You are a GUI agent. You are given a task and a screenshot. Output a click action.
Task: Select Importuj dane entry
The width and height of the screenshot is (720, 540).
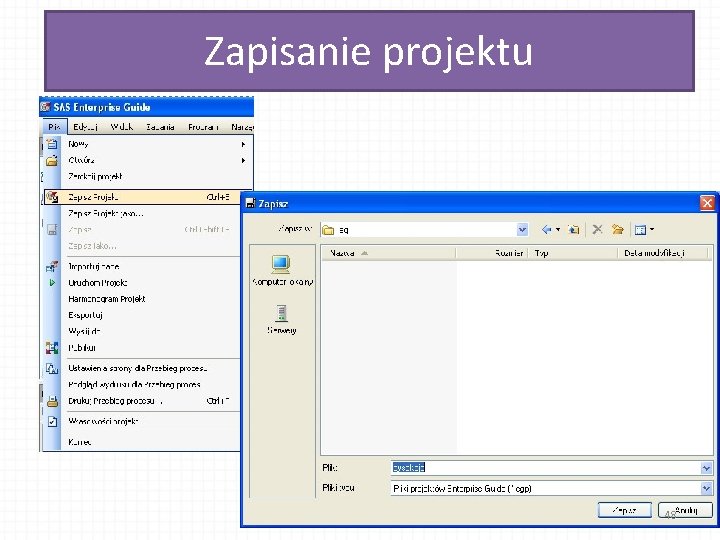94,266
